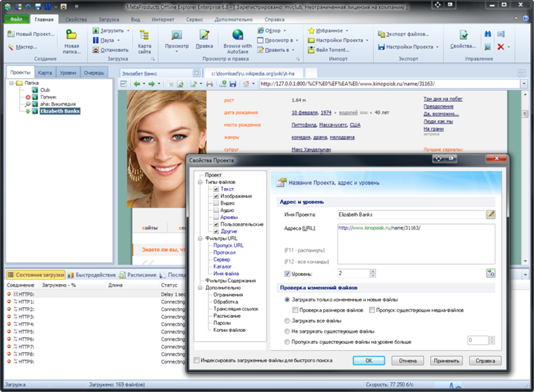
Task: Go forward with green right arrow
Action: 152,84
